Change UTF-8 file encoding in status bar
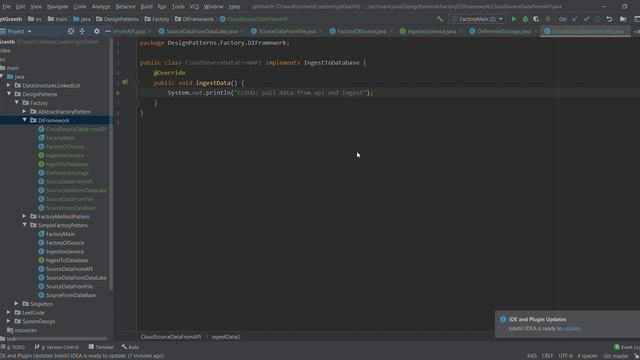The image size is (640, 360). pos(565,356)
